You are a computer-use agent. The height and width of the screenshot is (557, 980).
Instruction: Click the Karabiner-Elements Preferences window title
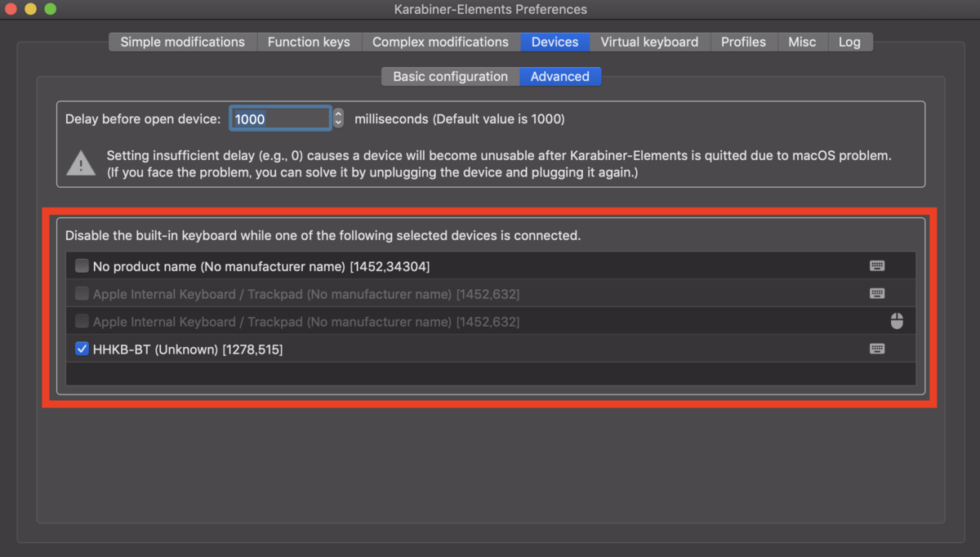[490, 9]
